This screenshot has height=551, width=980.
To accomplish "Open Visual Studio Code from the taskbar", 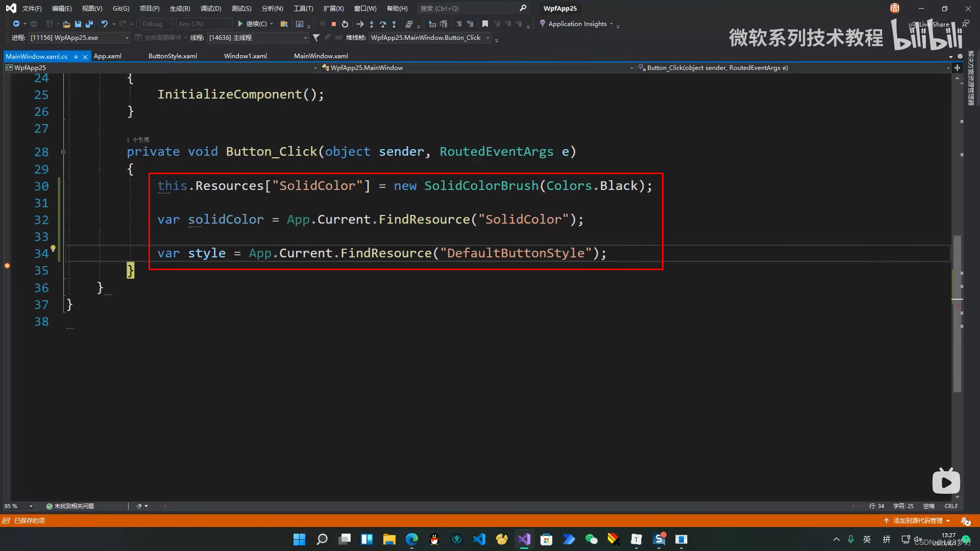I will (479, 539).
